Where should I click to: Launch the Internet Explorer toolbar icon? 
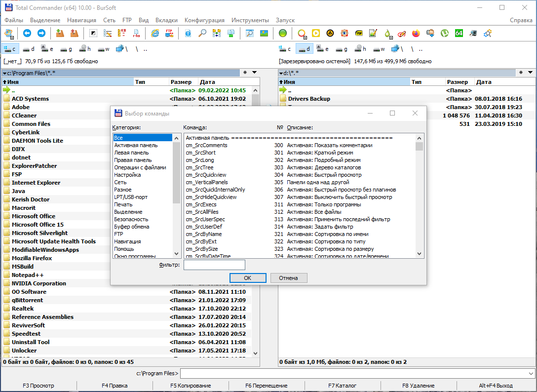point(155,33)
